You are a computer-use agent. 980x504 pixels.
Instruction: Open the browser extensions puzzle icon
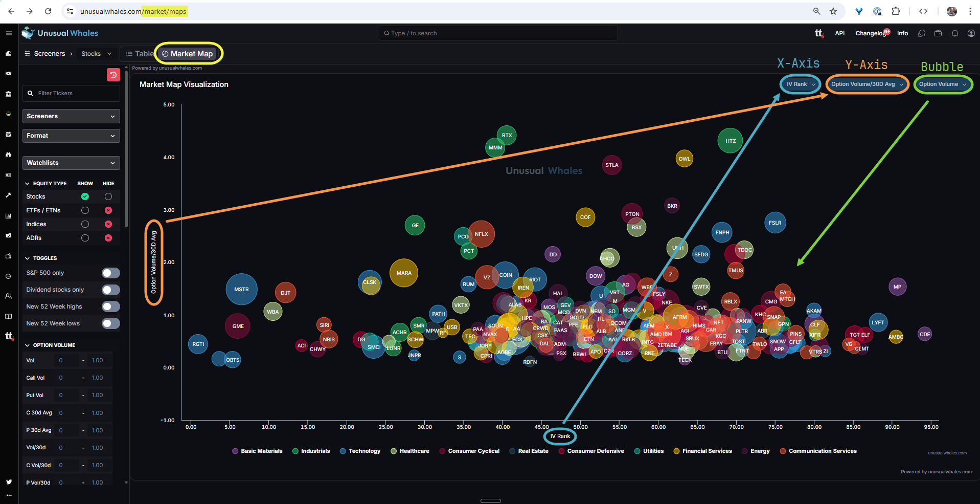click(896, 11)
